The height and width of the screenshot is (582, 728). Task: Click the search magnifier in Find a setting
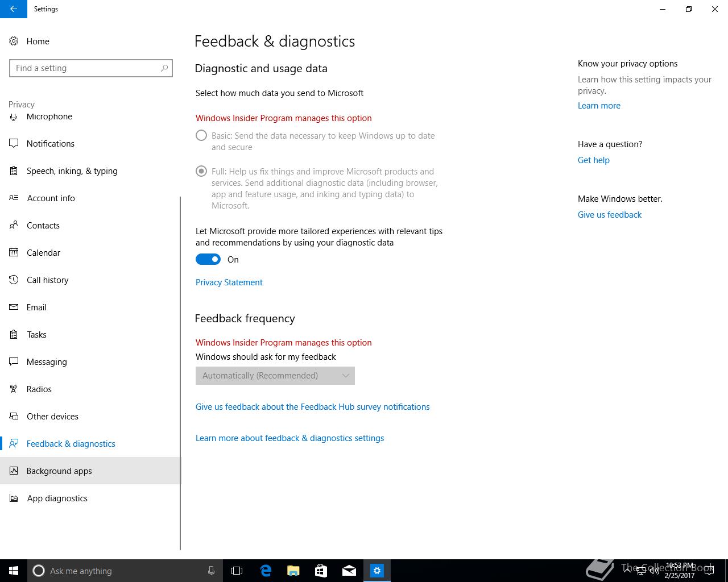coord(164,68)
